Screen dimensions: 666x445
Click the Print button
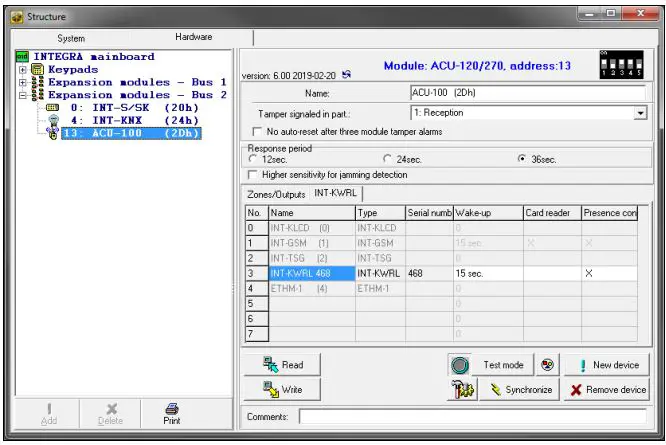pyautogui.click(x=172, y=414)
